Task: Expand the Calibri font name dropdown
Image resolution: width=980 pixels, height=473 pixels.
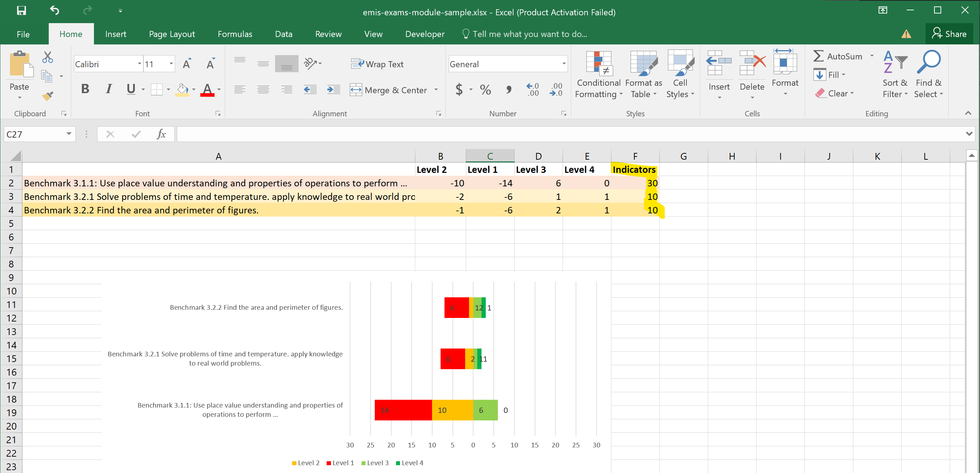Action: pos(139,64)
